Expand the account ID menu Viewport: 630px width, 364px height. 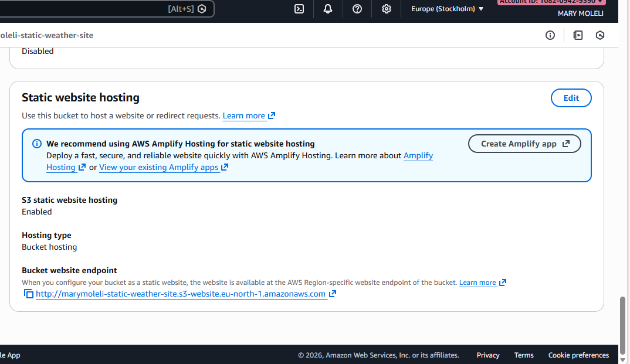(x=551, y=2)
